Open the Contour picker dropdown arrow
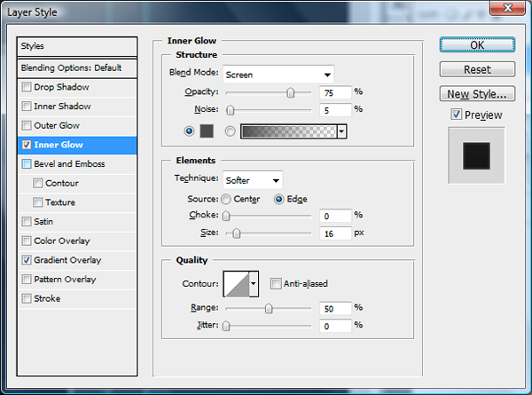This screenshot has width=532, height=395. pyautogui.click(x=254, y=284)
